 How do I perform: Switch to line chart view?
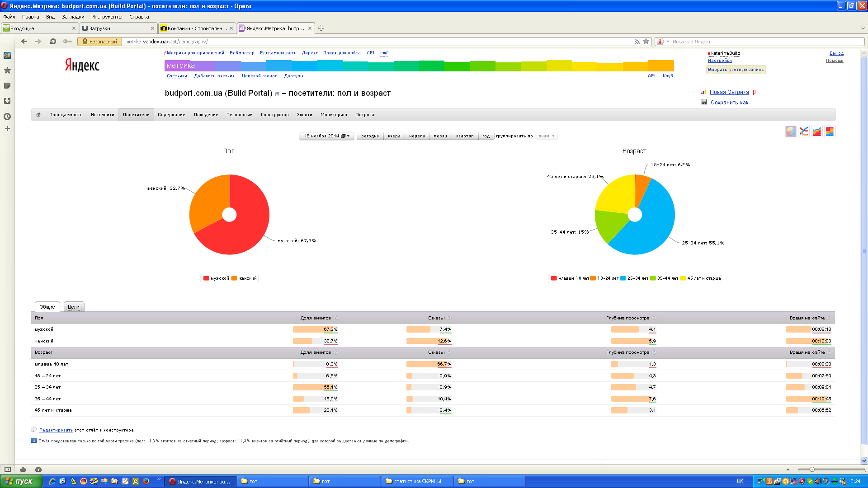(804, 131)
